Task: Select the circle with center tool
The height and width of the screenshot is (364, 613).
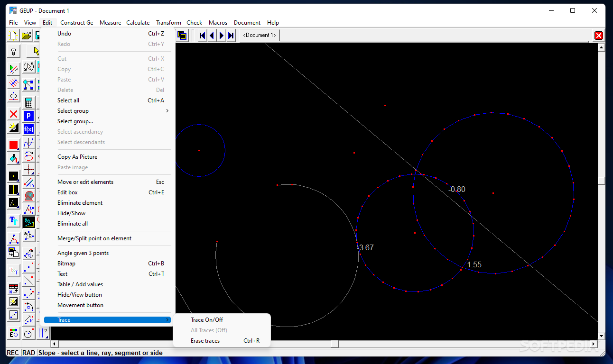Action: coord(28,333)
